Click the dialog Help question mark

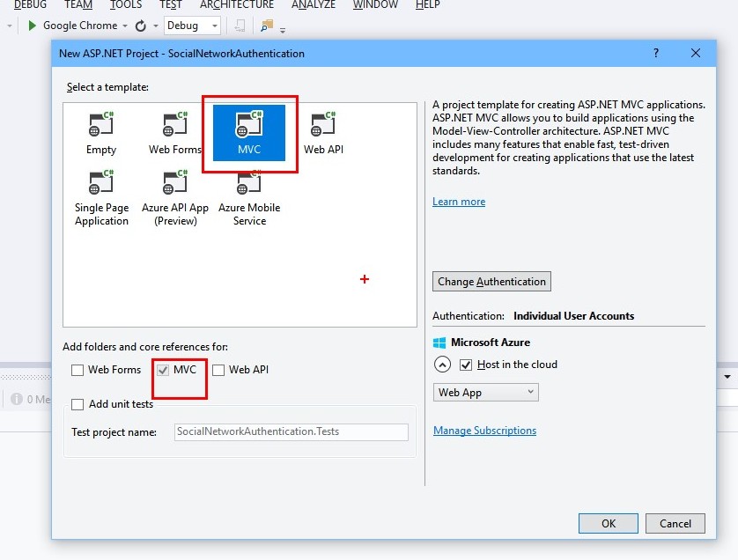(655, 53)
